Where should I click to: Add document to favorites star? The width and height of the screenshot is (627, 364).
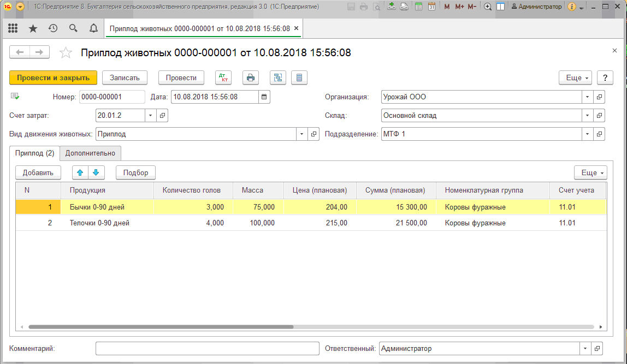pyautogui.click(x=66, y=53)
